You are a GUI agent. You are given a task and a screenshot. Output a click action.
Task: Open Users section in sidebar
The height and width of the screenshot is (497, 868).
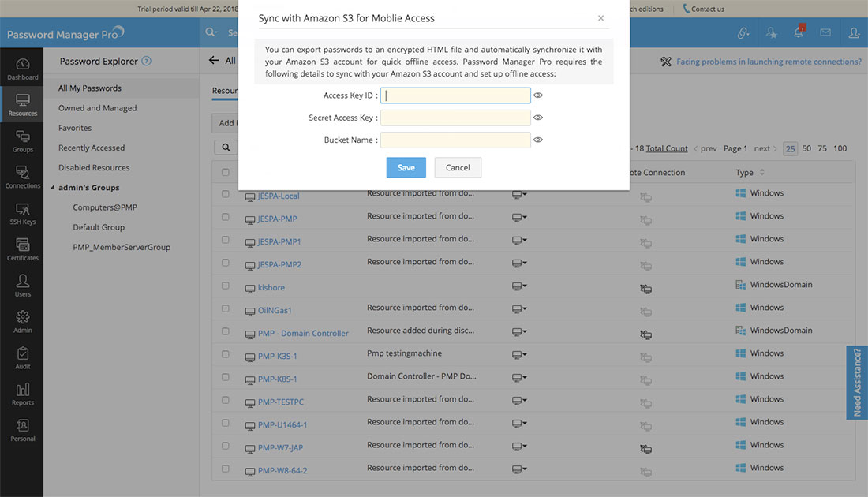(x=22, y=285)
